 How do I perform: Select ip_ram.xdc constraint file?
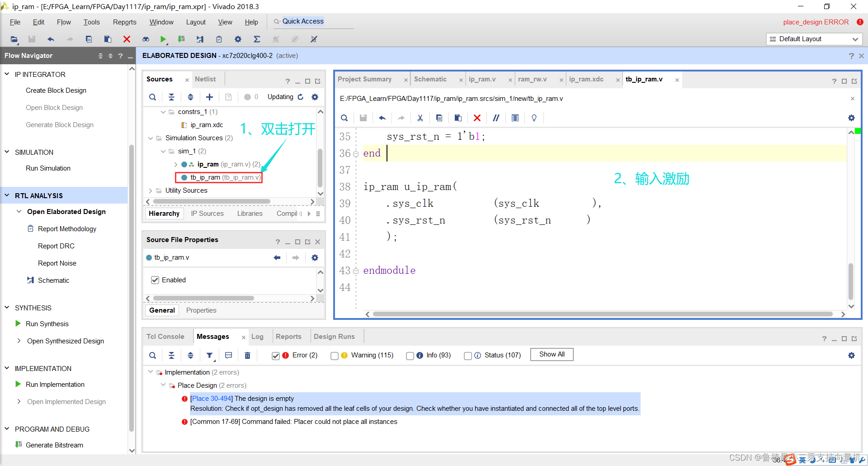pyautogui.click(x=207, y=125)
